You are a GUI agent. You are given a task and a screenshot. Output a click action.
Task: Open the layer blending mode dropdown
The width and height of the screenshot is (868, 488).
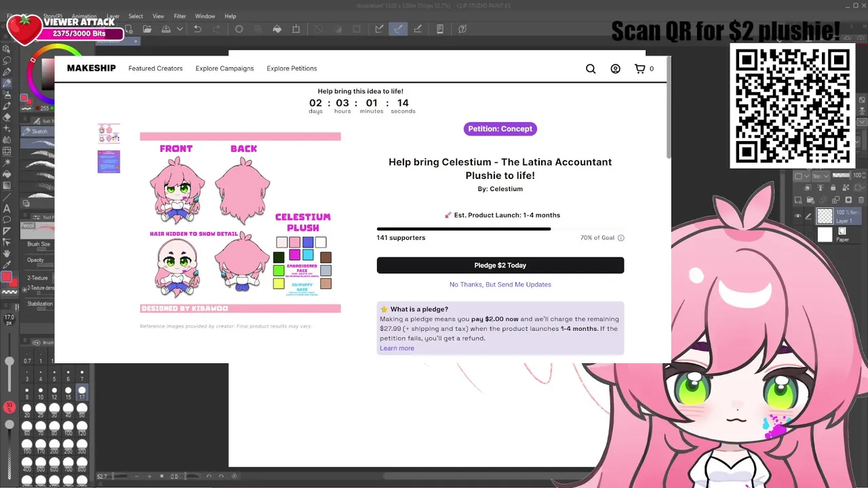point(821,176)
